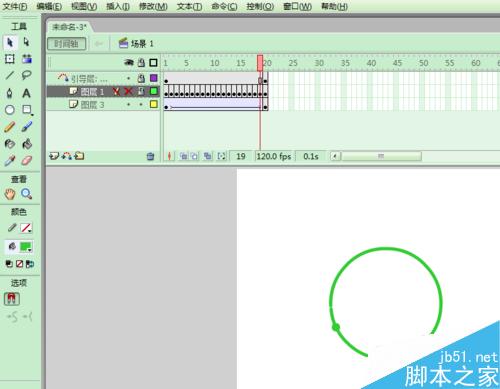Click the No Color icon
Screen dimensions: 500x389
pyautogui.click(x=19, y=264)
